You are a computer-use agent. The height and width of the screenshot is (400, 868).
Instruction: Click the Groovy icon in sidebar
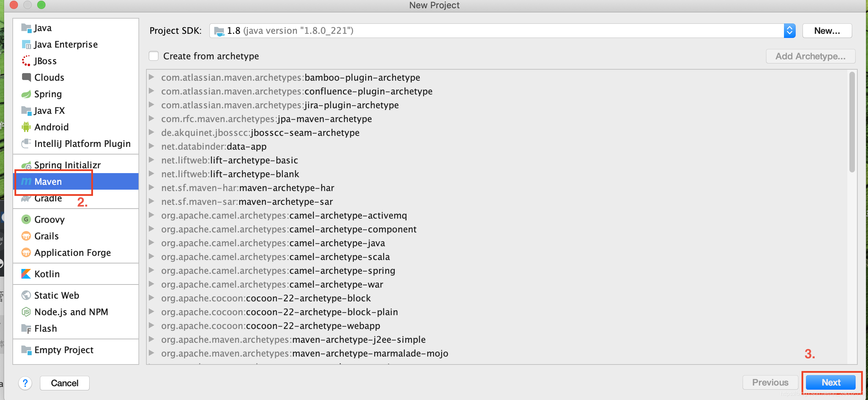26,219
